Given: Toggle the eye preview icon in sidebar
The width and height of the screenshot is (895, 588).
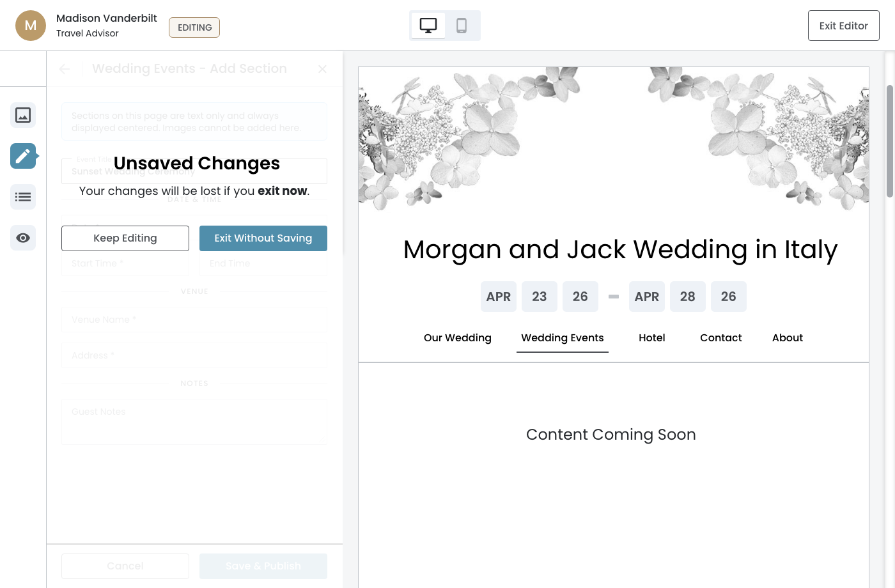Looking at the screenshot, I should pyautogui.click(x=23, y=238).
